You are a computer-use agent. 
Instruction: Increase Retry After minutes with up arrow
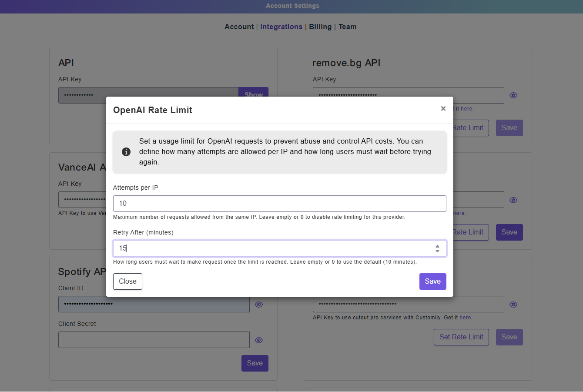pyautogui.click(x=437, y=246)
